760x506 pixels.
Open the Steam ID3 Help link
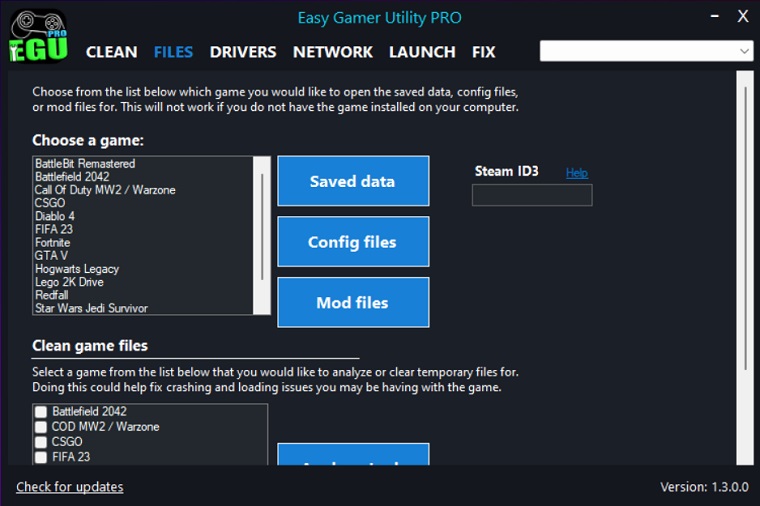[577, 173]
